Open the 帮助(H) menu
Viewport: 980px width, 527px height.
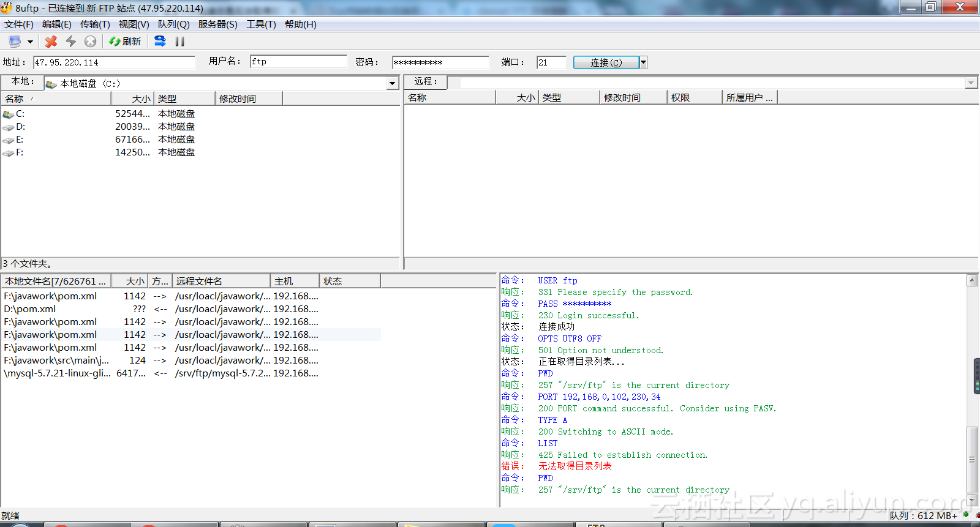click(x=300, y=24)
